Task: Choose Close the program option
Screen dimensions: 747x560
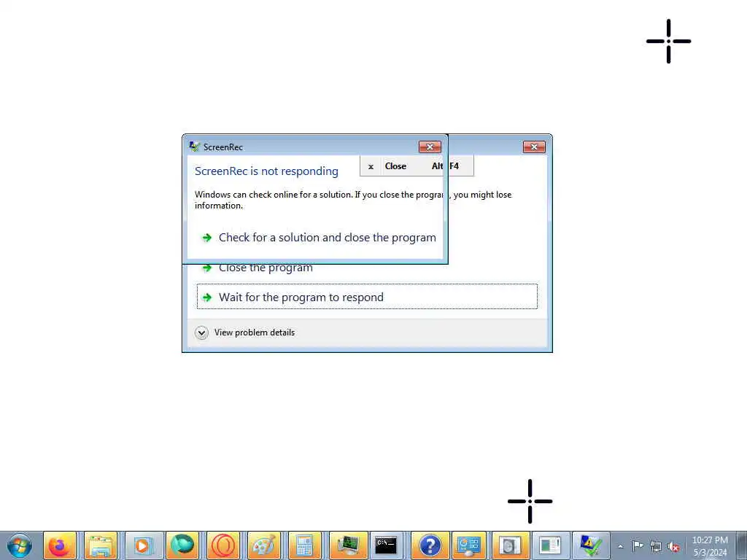Action: pos(266,268)
